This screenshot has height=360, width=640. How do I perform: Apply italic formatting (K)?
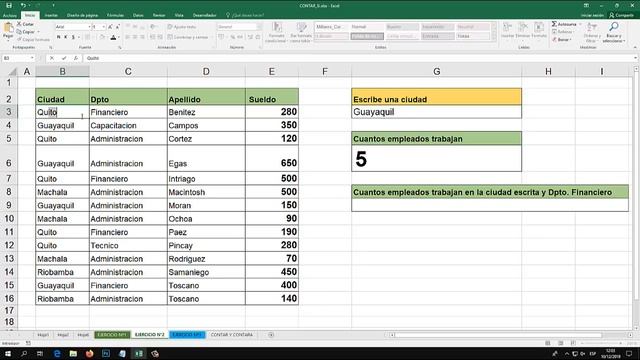pyautogui.click(x=66, y=37)
